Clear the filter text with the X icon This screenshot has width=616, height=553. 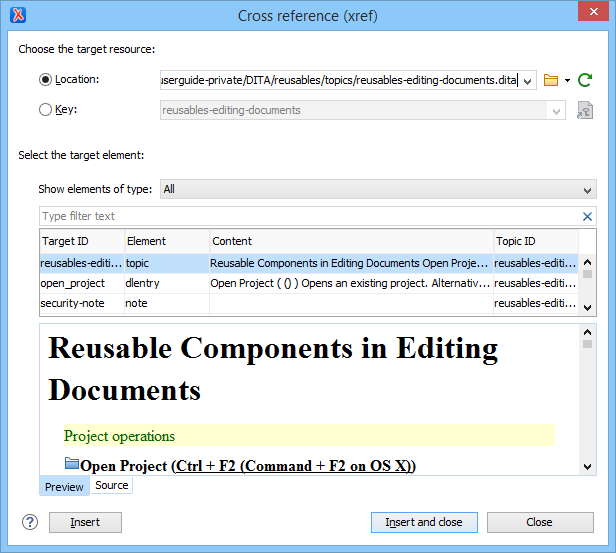click(587, 216)
